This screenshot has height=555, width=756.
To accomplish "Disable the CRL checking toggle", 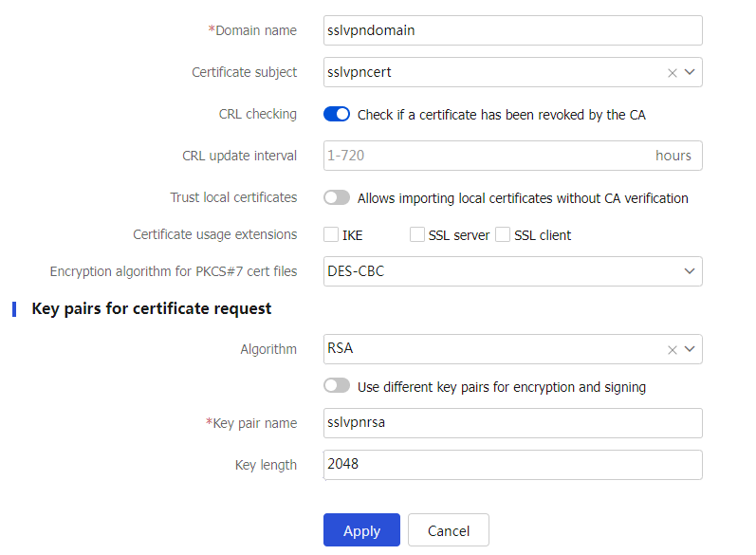I will (x=337, y=114).
